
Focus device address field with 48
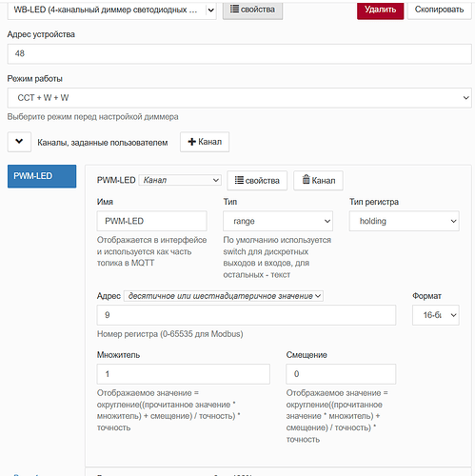[240, 53]
